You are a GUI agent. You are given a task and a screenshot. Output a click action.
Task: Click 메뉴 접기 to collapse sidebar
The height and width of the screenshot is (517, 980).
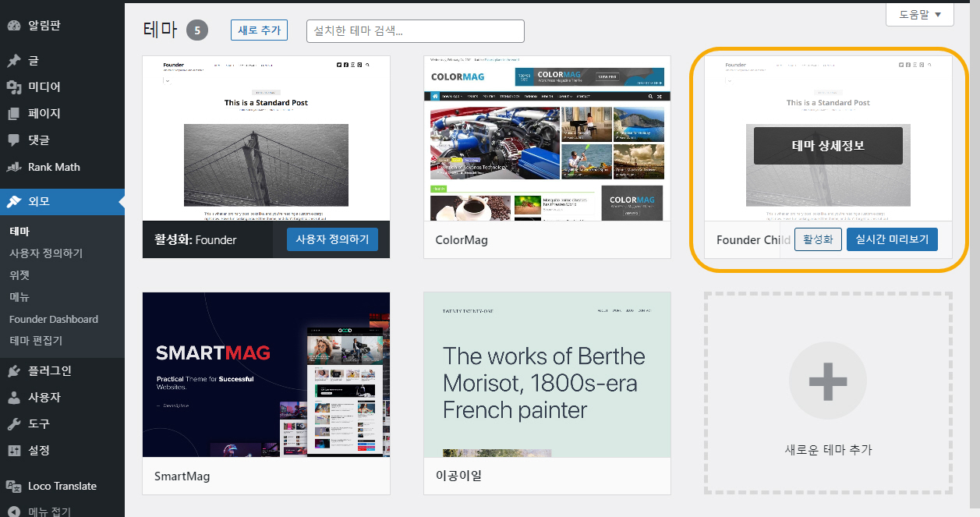pyautogui.click(x=50, y=512)
